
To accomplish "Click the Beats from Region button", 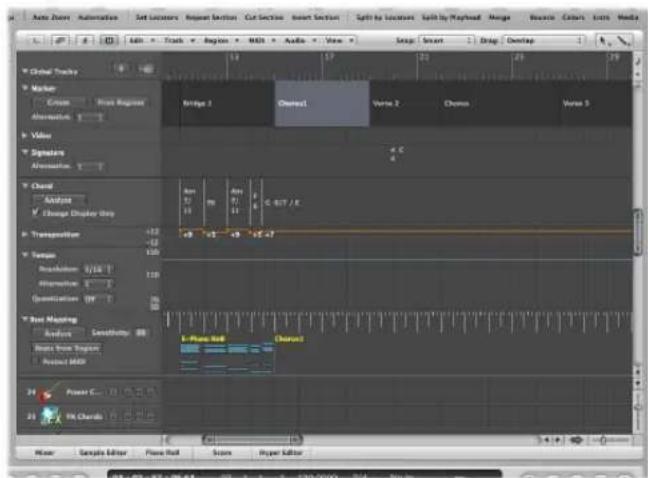I will pos(67,348).
